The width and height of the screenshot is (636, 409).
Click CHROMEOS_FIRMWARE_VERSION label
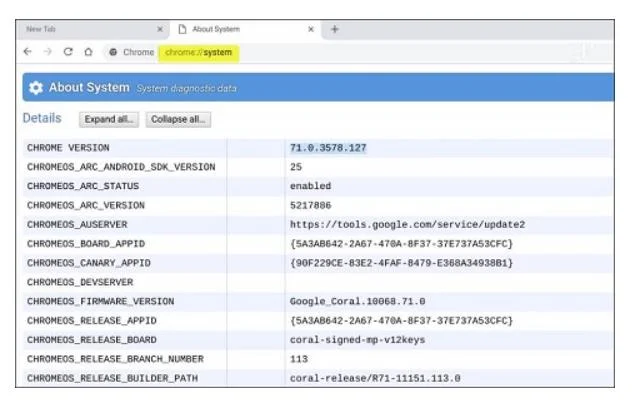coord(101,301)
